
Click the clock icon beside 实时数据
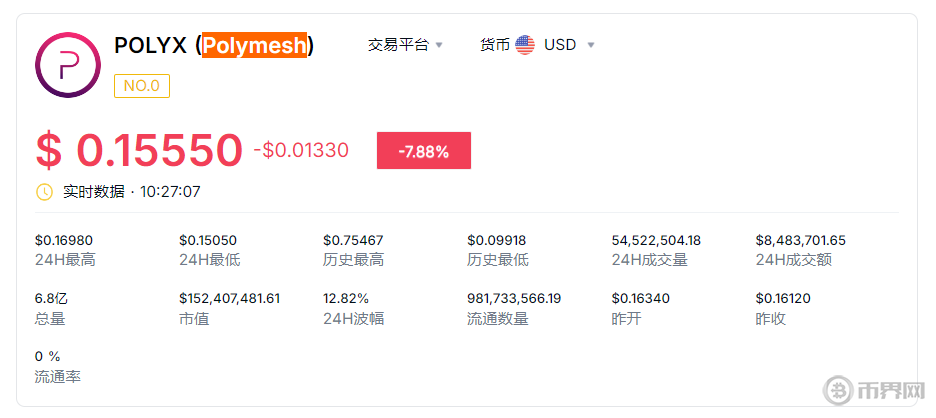44,191
